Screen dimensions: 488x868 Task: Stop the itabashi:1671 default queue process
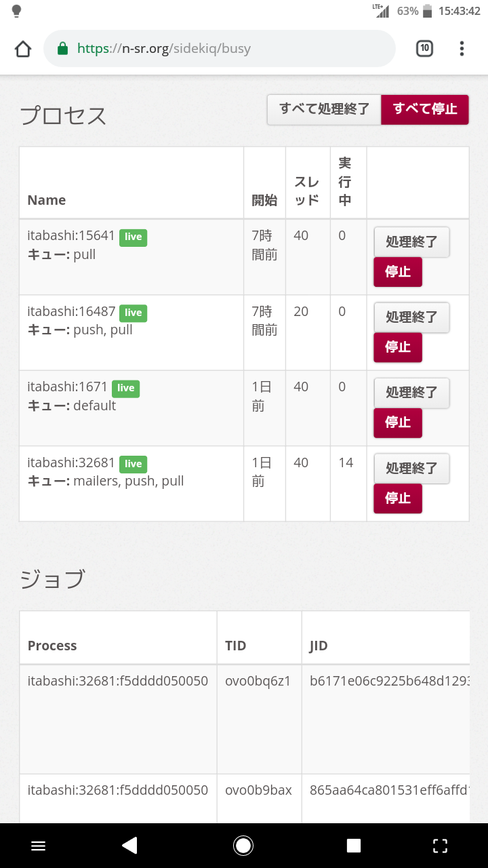398,422
